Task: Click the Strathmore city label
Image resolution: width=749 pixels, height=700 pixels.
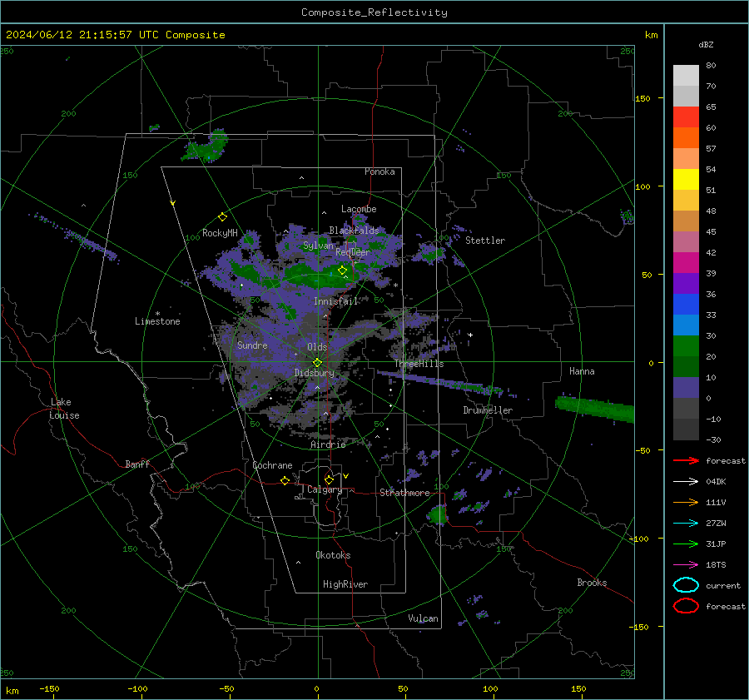Action: click(405, 493)
